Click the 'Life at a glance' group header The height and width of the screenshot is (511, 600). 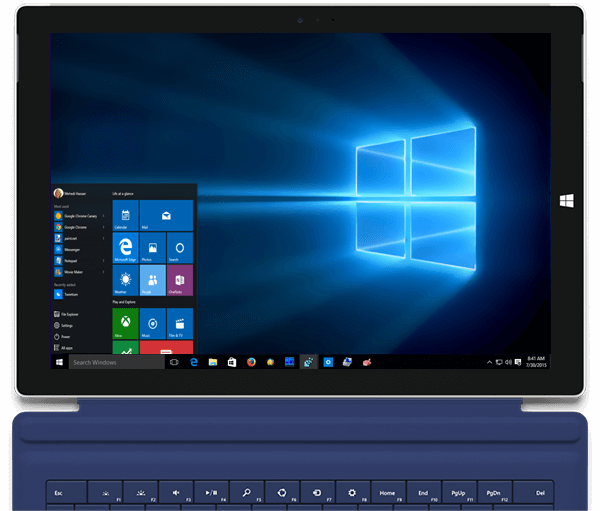[x=123, y=194]
